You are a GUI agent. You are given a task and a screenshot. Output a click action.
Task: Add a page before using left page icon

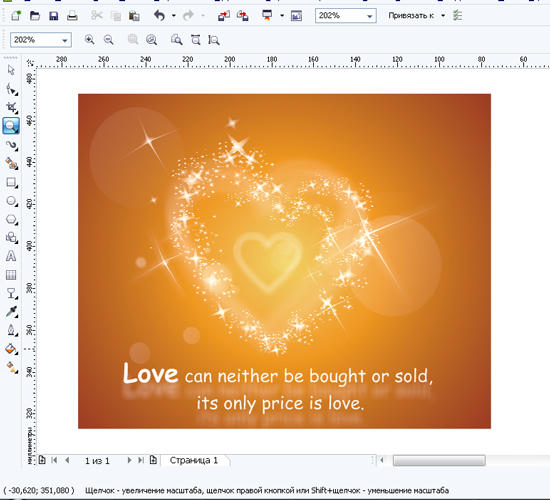point(42,460)
